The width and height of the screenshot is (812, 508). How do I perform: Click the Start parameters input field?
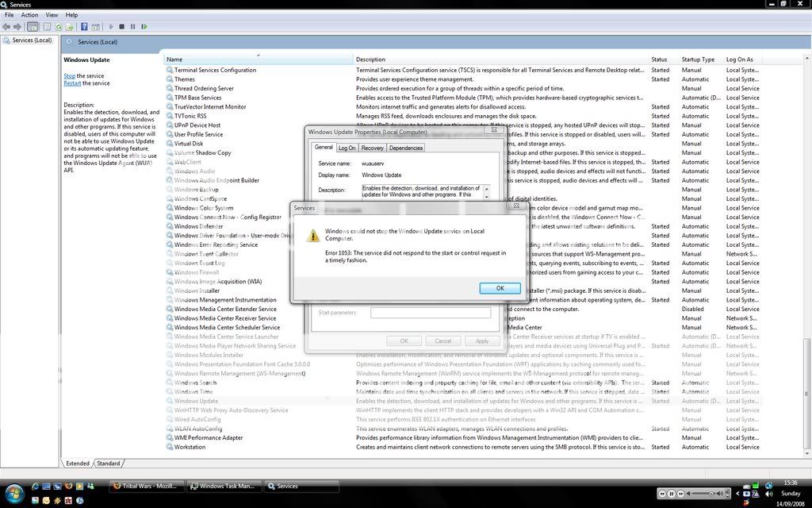coord(431,313)
